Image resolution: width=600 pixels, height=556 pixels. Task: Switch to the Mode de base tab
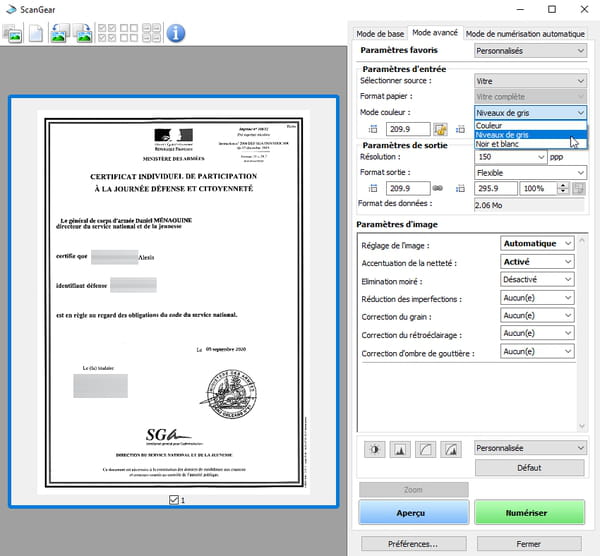[x=380, y=34]
